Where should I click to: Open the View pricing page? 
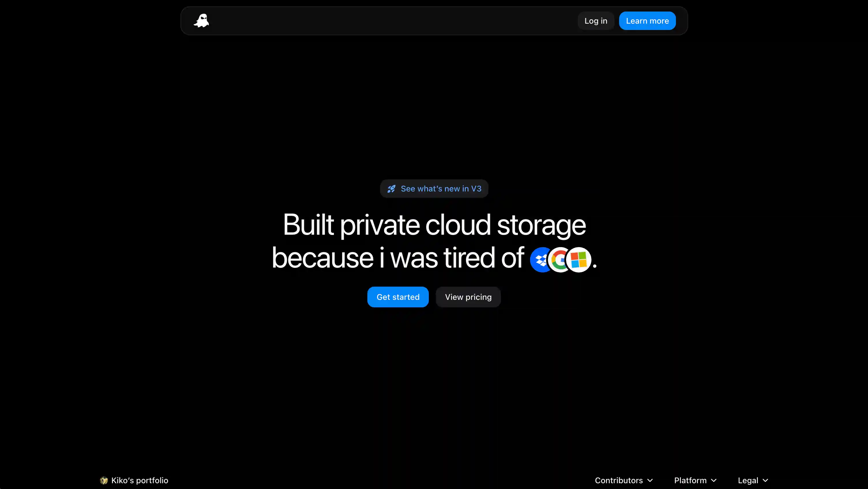[x=468, y=297]
